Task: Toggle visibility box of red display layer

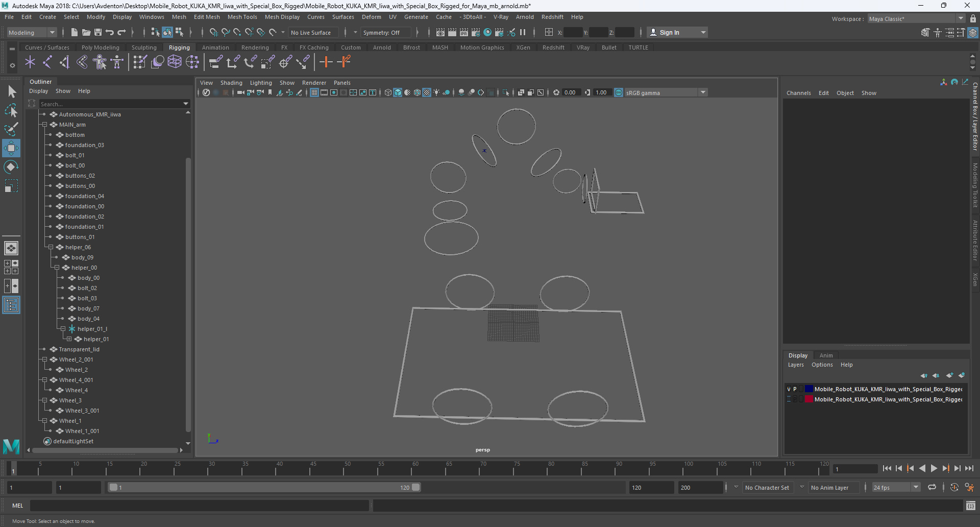Action: (x=789, y=399)
